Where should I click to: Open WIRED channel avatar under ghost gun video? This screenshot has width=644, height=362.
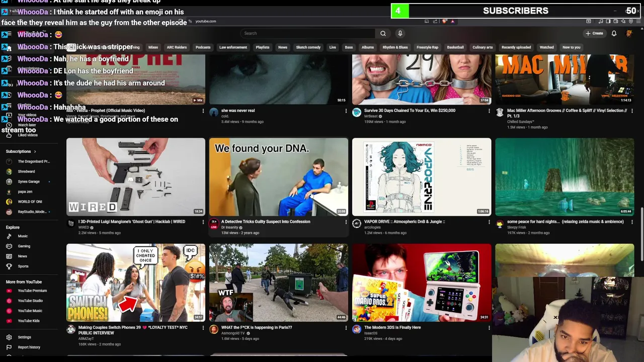[71, 223]
